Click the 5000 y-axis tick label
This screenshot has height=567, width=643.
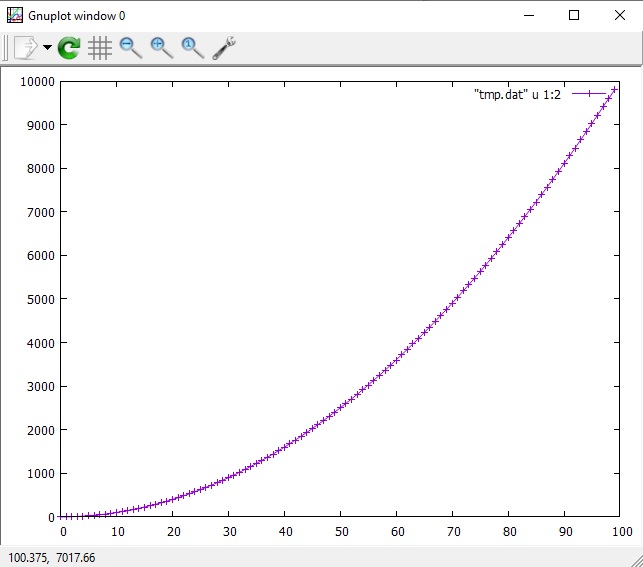pos(38,299)
